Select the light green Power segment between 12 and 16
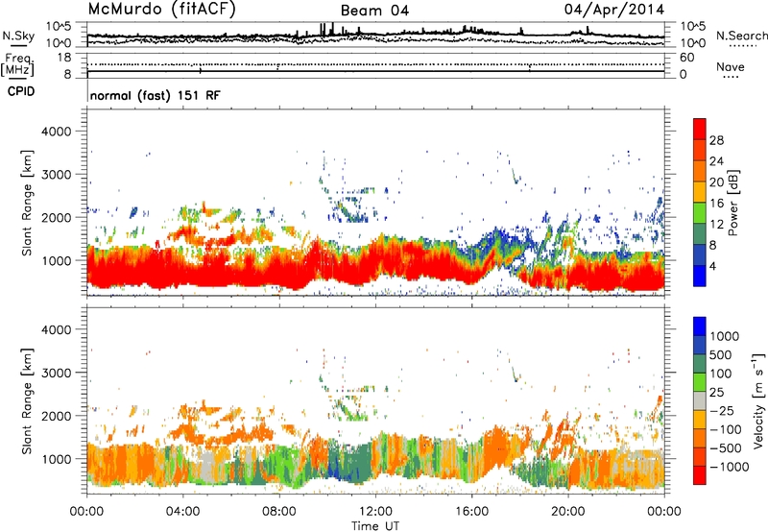The width and height of the screenshot is (768, 532). point(700,212)
